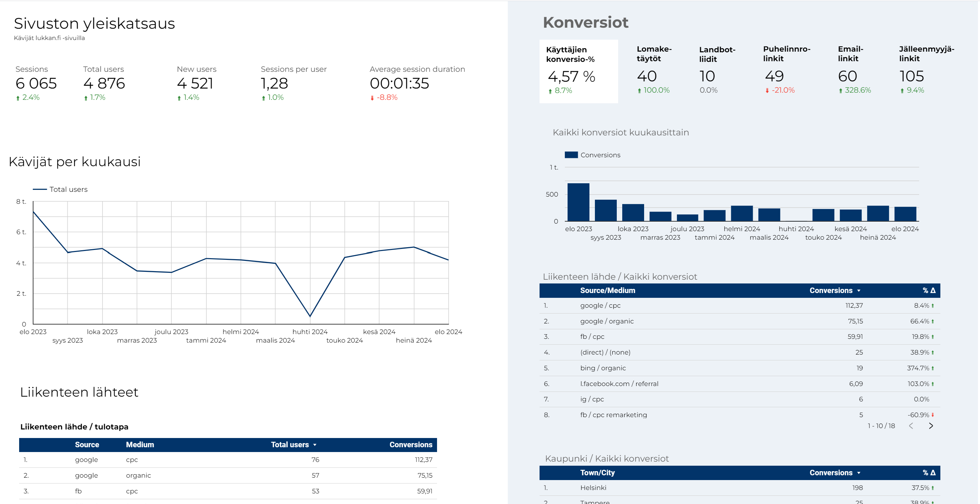Open sort options on Total users column
This screenshot has width=980, height=504.
coord(315,444)
